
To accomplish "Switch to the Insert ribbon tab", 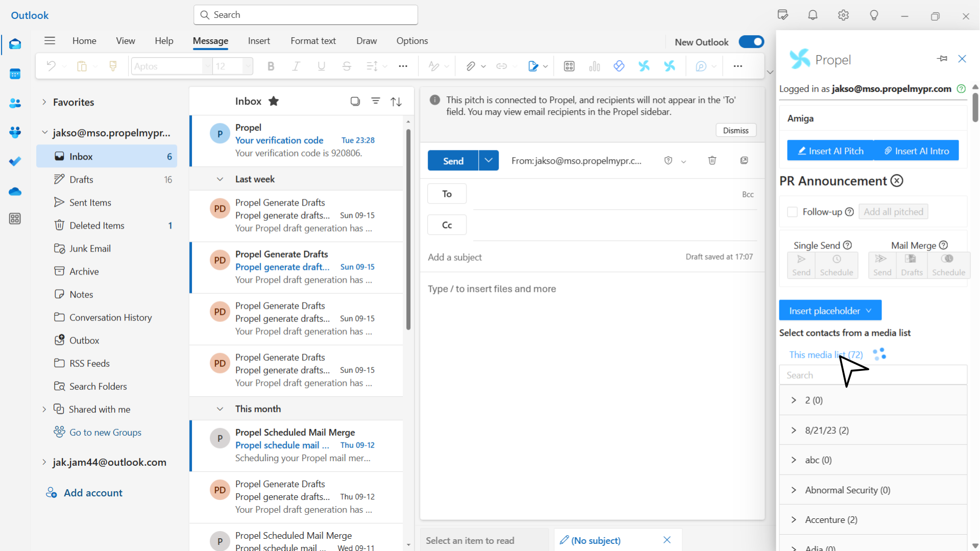I will [x=259, y=41].
